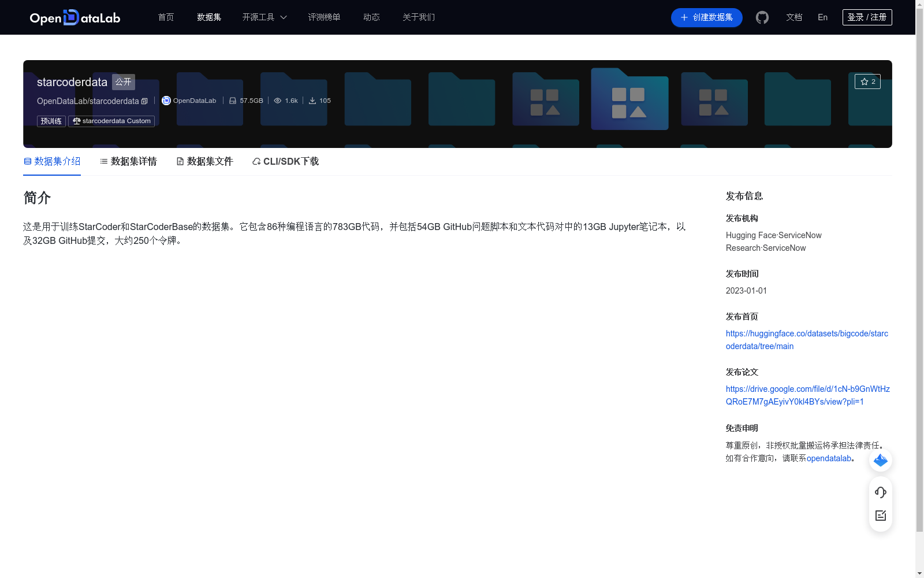
Task: Click the OpenDataLab publisher avatar
Action: (166, 101)
